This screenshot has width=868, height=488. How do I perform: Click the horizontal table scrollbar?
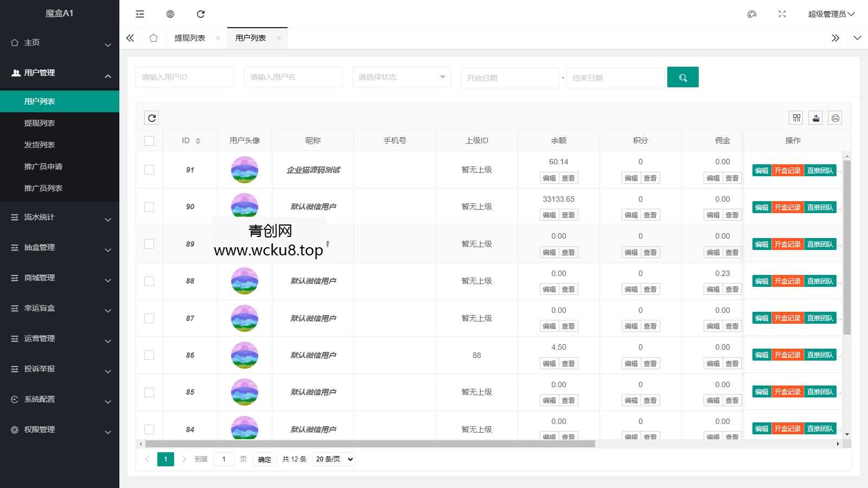tap(370, 444)
